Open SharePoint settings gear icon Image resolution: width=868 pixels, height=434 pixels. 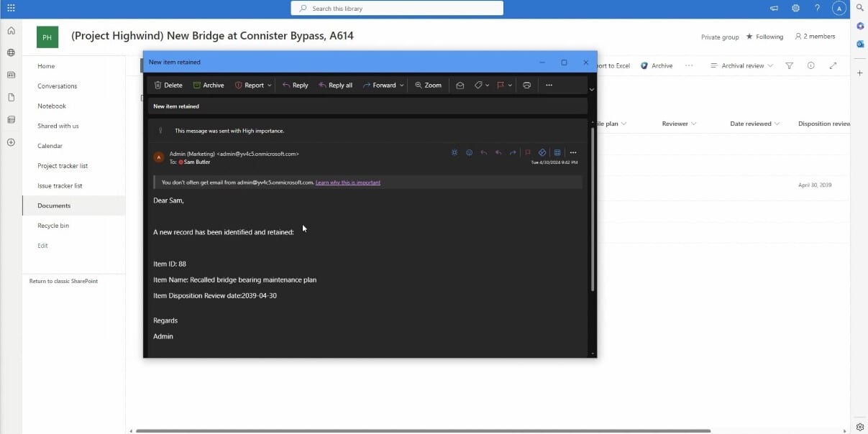click(795, 9)
